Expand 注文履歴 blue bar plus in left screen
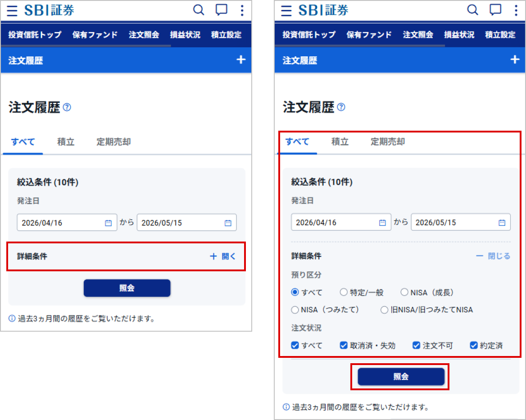526x420 pixels. [x=241, y=60]
